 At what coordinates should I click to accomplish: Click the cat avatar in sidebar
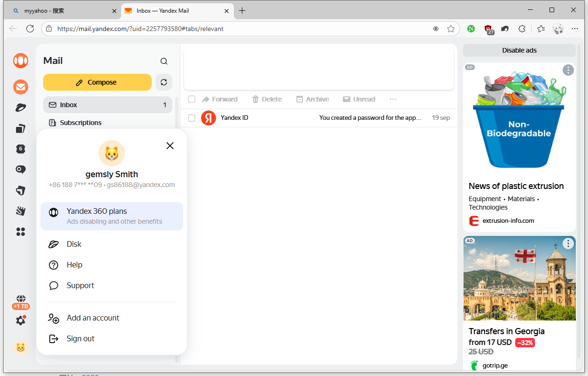[21, 347]
